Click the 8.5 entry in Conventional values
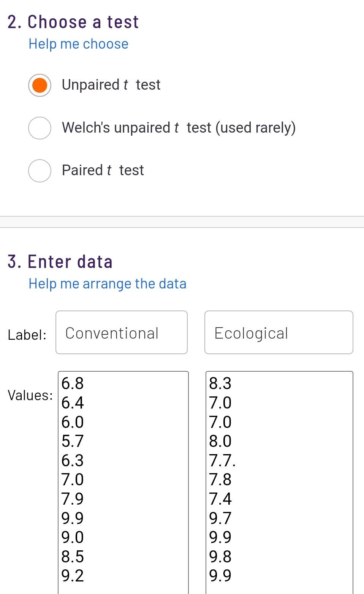Image resolution: width=364 pixels, height=594 pixels. [73, 557]
